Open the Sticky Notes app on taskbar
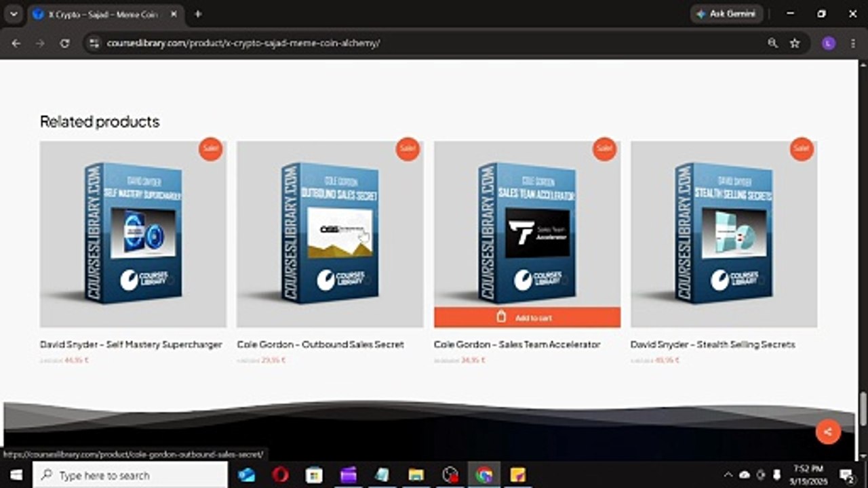Image resolution: width=868 pixels, height=488 pixels. coord(518,475)
